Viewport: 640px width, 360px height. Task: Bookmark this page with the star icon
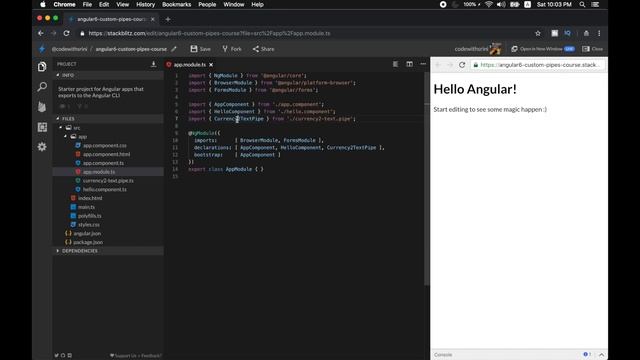(x=538, y=33)
